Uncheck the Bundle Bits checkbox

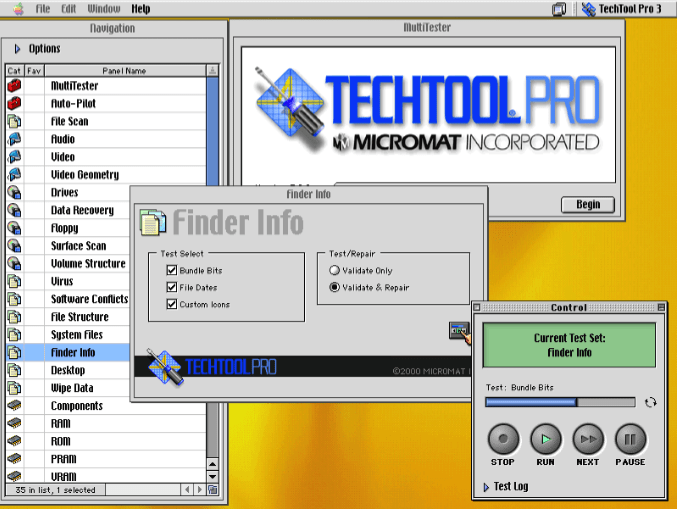tap(172, 271)
